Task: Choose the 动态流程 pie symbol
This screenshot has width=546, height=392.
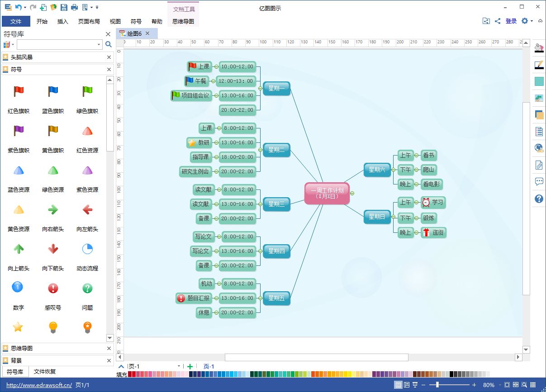Action: (87, 249)
